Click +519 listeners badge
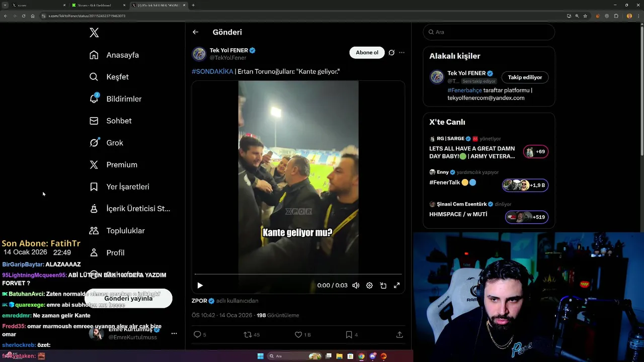644x362 pixels. point(527,217)
